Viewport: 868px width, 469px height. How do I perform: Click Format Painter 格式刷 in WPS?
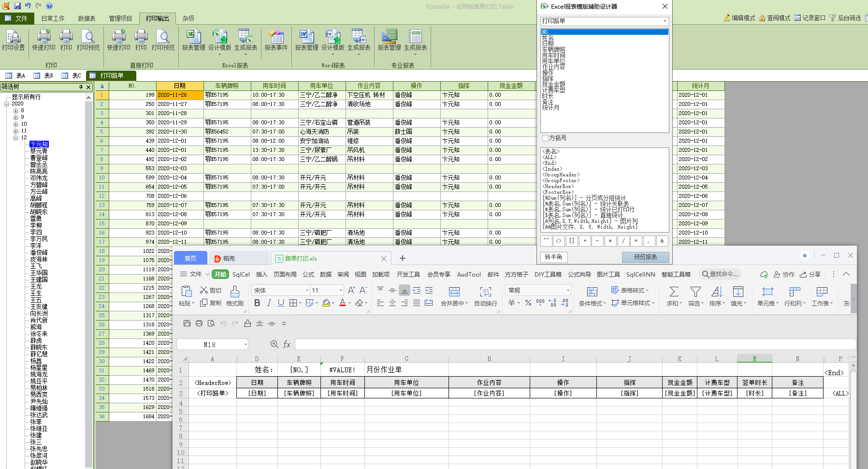tap(234, 296)
